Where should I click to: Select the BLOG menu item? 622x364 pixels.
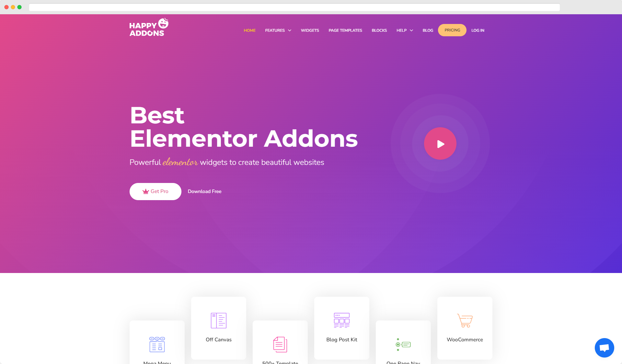[x=427, y=30]
